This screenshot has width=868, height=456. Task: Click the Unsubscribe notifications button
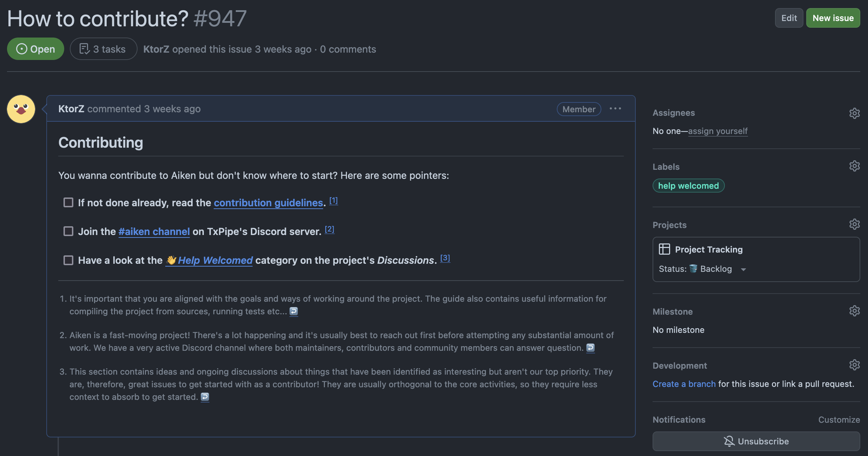(756, 441)
